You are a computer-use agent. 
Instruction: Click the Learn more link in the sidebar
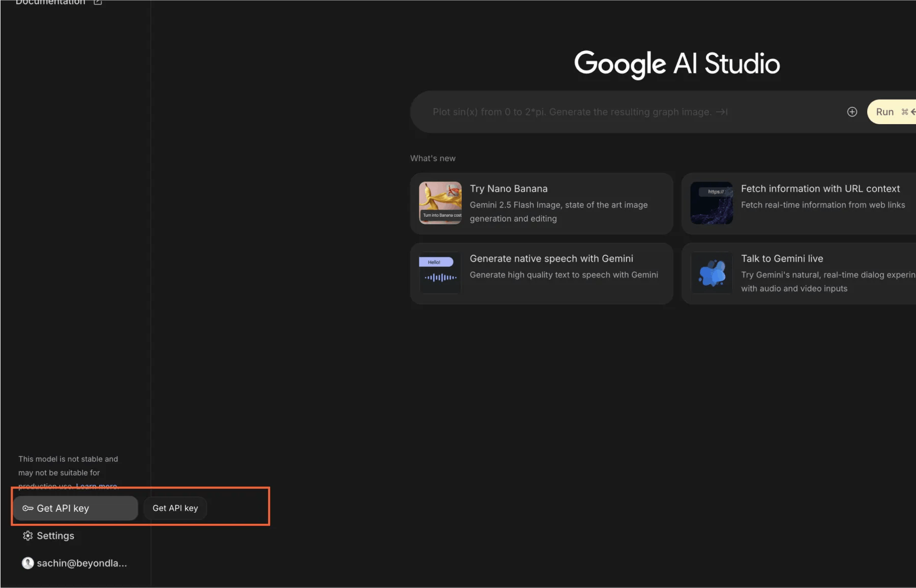(97, 486)
